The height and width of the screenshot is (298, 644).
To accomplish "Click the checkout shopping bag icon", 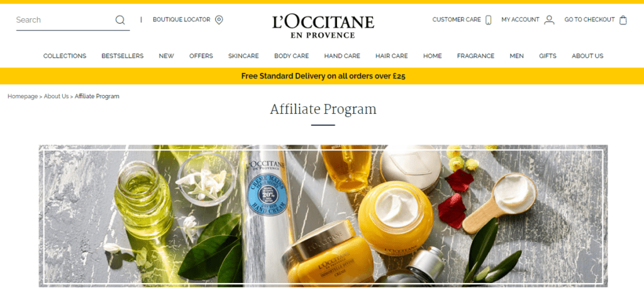I will pyautogui.click(x=623, y=19).
